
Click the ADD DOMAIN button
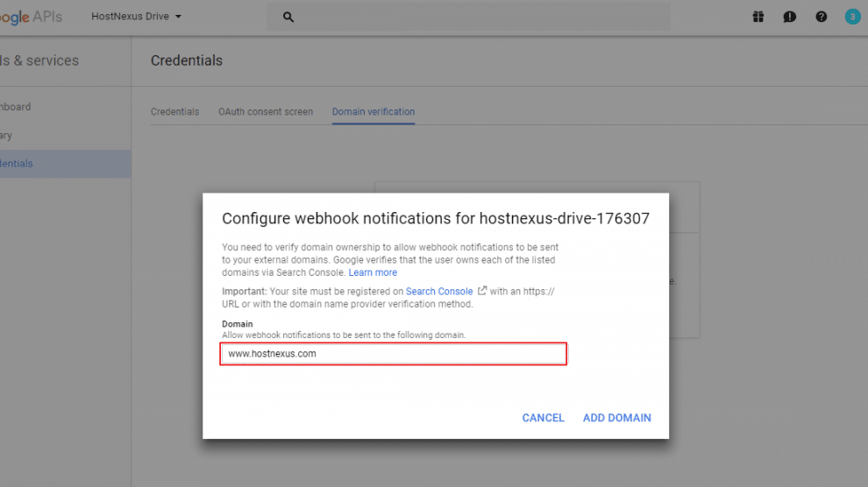616,418
